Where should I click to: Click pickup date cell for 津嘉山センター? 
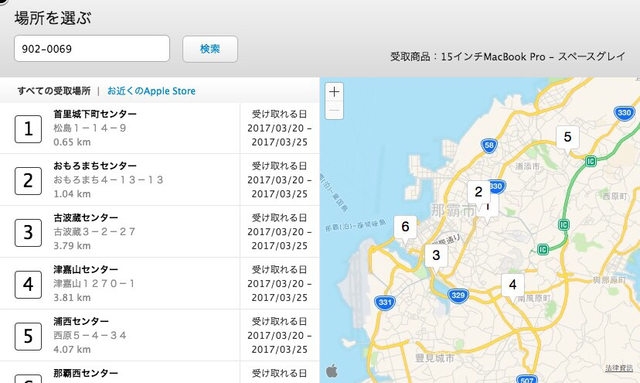(280, 284)
